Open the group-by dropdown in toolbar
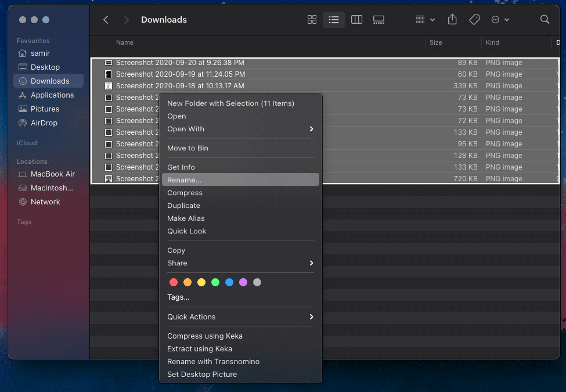Screen dimensions: 566x392 click(x=425, y=20)
